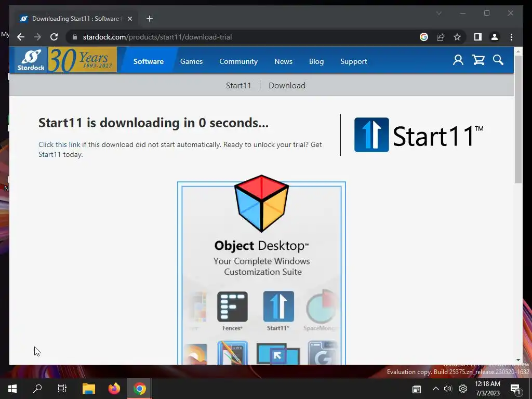Open a new tab with plus button
The image size is (532, 399).
150,19
